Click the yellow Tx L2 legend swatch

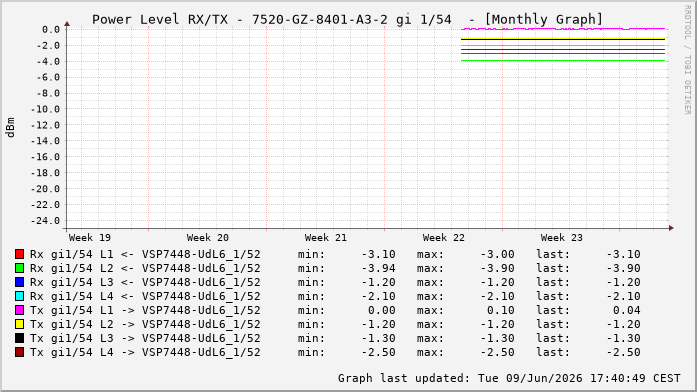19,324
